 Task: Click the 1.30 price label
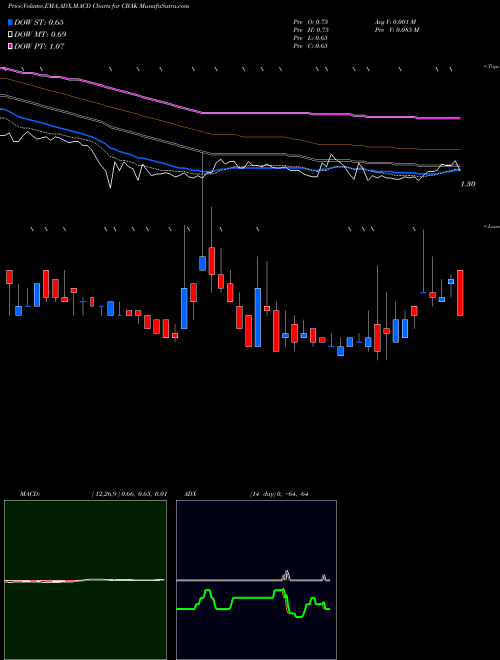(468, 184)
